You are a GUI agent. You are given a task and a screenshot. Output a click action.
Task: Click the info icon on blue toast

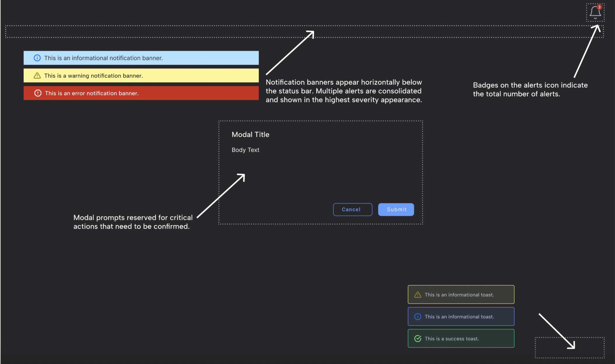point(418,317)
